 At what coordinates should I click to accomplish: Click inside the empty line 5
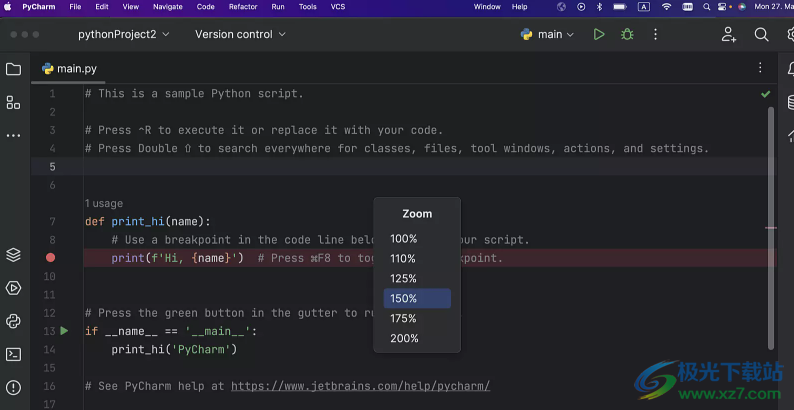point(404,167)
